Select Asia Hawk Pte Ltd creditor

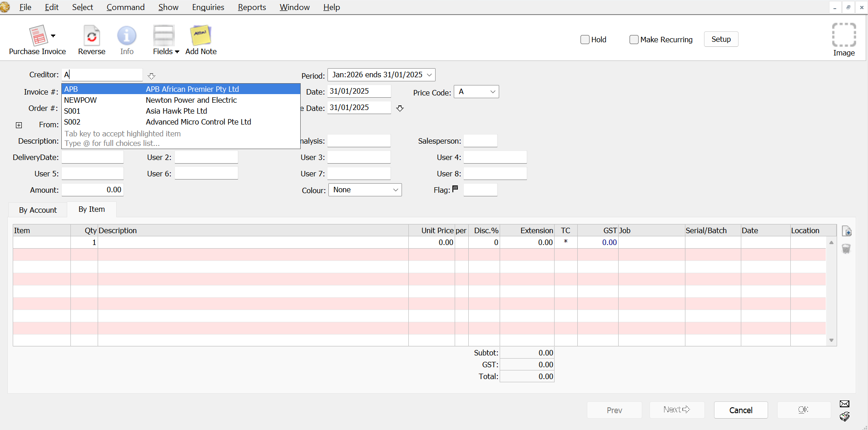181,111
